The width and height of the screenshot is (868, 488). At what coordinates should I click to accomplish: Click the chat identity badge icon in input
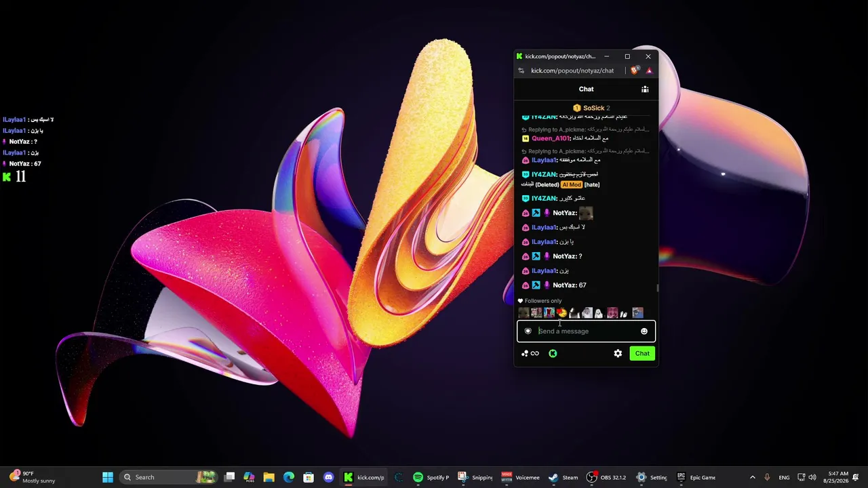(528, 331)
